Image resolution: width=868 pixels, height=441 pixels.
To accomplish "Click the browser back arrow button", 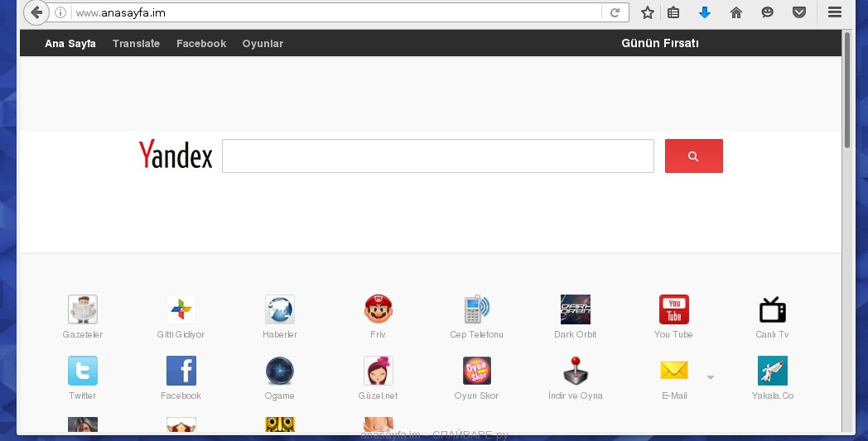I will pos(36,12).
